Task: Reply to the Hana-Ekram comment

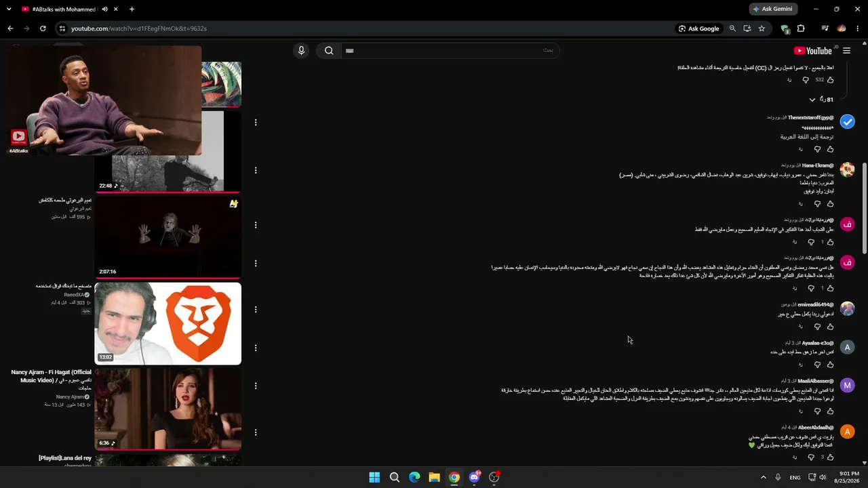Action: 801,204
